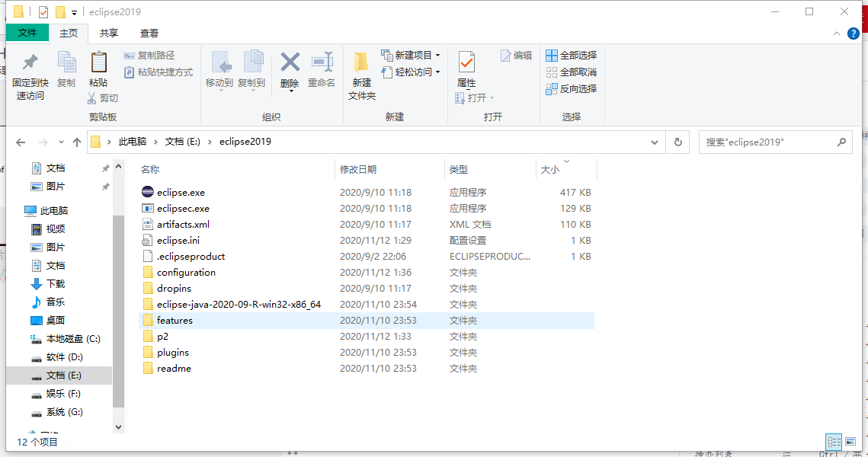Open the Help question mark icon

point(853,34)
